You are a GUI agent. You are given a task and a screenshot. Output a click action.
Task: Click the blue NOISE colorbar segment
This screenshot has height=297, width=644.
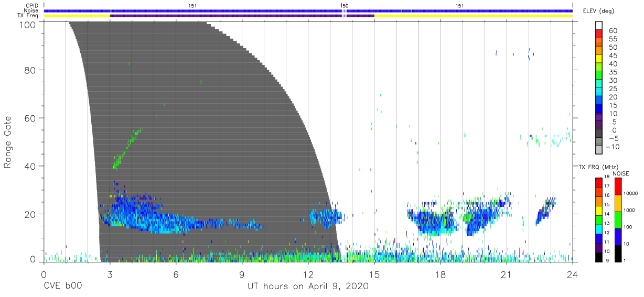point(619,236)
